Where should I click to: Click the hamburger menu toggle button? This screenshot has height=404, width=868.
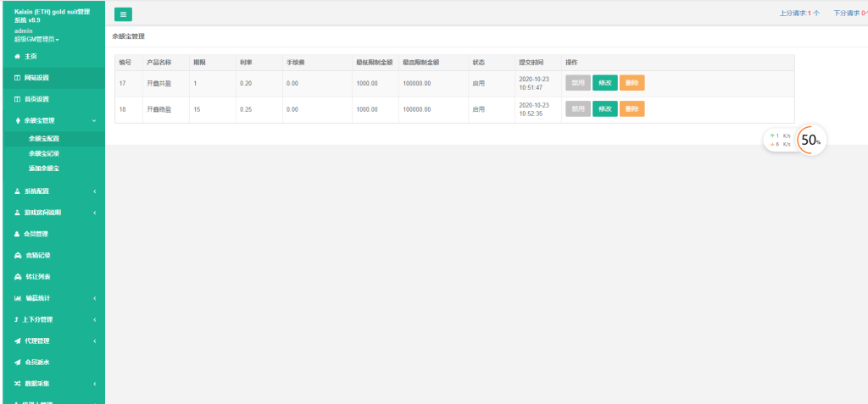123,14
